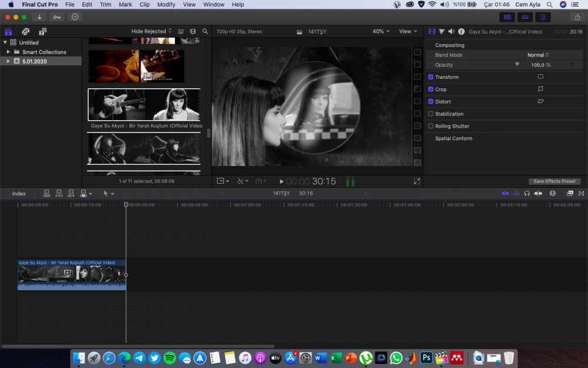Click the Share export icon
The width and height of the screenshot is (588, 368).
pyautogui.click(x=576, y=17)
